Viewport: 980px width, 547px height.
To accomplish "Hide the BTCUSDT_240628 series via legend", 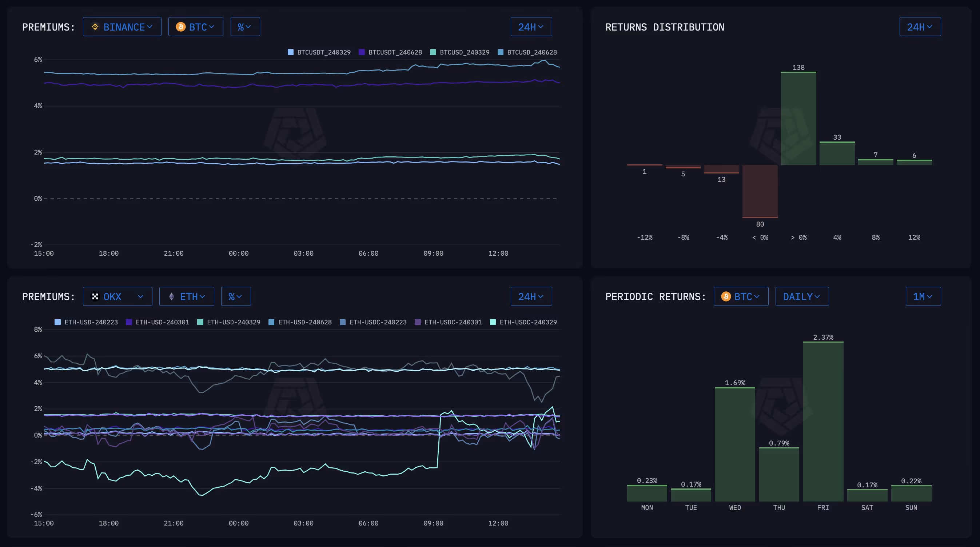I will pos(395,52).
